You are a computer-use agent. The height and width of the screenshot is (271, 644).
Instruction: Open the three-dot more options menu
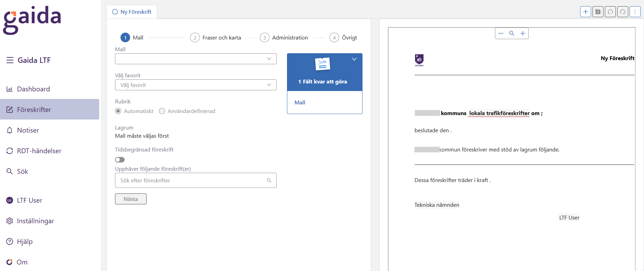tap(635, 12)
